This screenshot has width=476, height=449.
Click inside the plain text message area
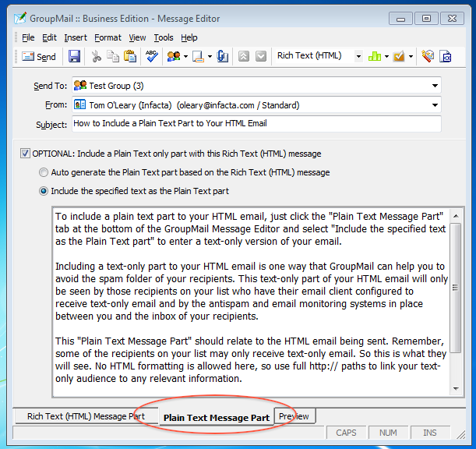point(251,302)
